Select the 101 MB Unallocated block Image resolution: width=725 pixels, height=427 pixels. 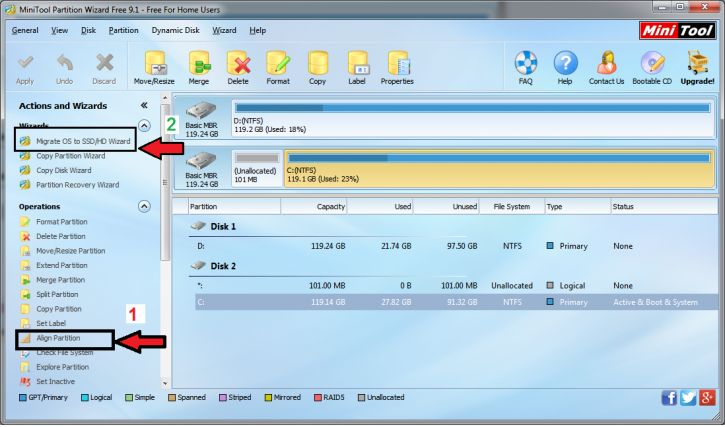pos(257,168)
